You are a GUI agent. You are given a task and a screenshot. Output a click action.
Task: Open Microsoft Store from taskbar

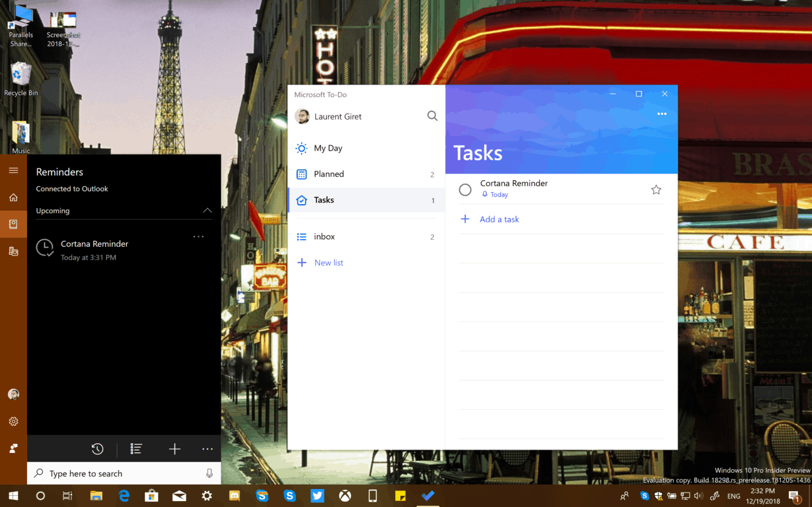(x=151, y=496)
